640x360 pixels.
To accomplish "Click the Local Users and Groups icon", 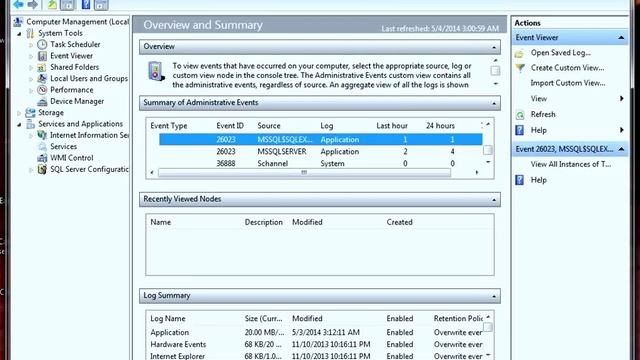I will coord(42,78).
